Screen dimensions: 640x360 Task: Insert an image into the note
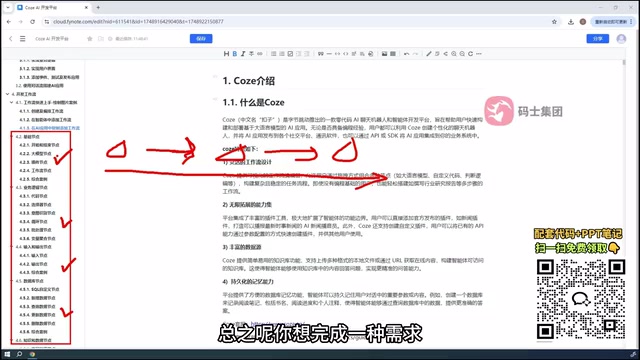click(x=384, y=54)
